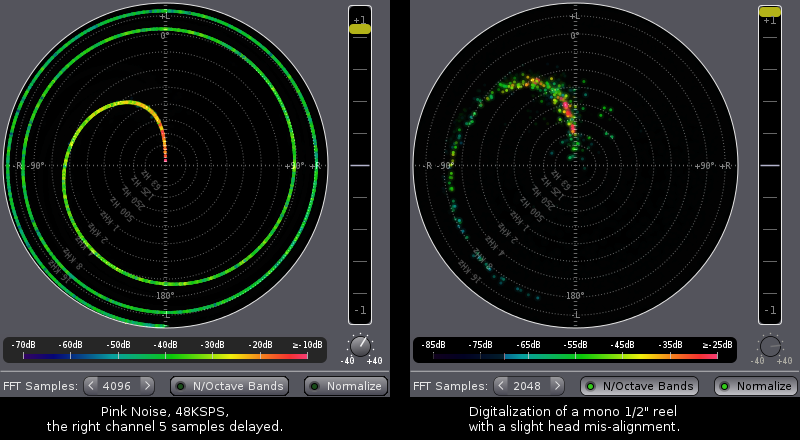Click the left meter gain knob
The height and width of the screenshot is (440, 800).
(361, 346)
